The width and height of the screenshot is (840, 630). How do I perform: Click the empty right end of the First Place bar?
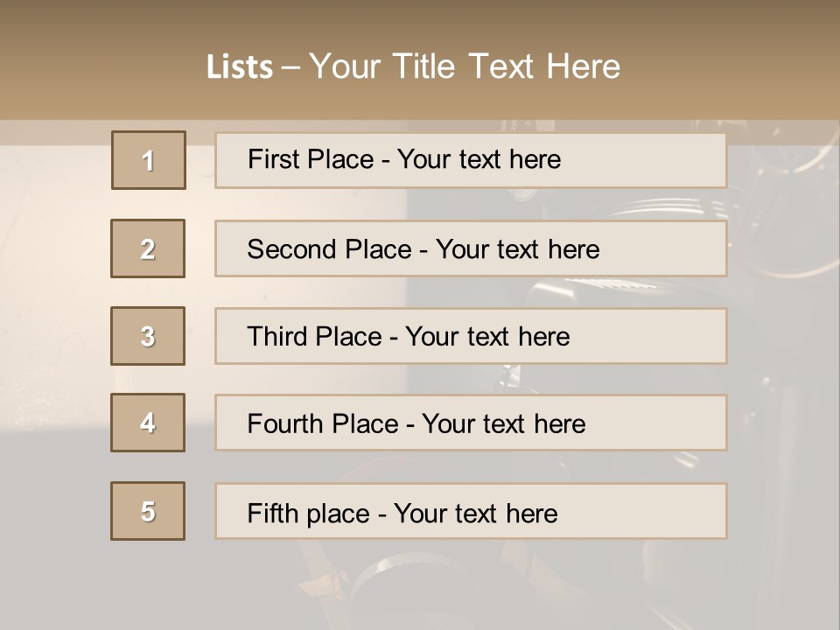665,160
